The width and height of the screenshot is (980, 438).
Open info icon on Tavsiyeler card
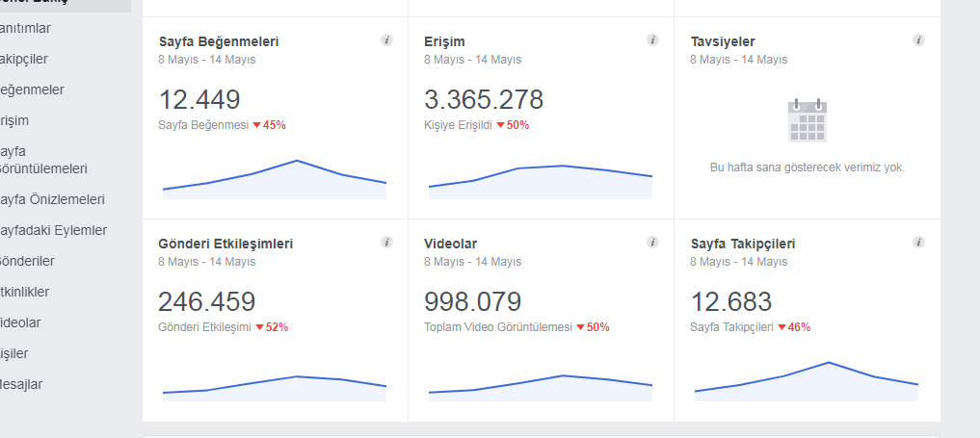(x=918, y=40)
